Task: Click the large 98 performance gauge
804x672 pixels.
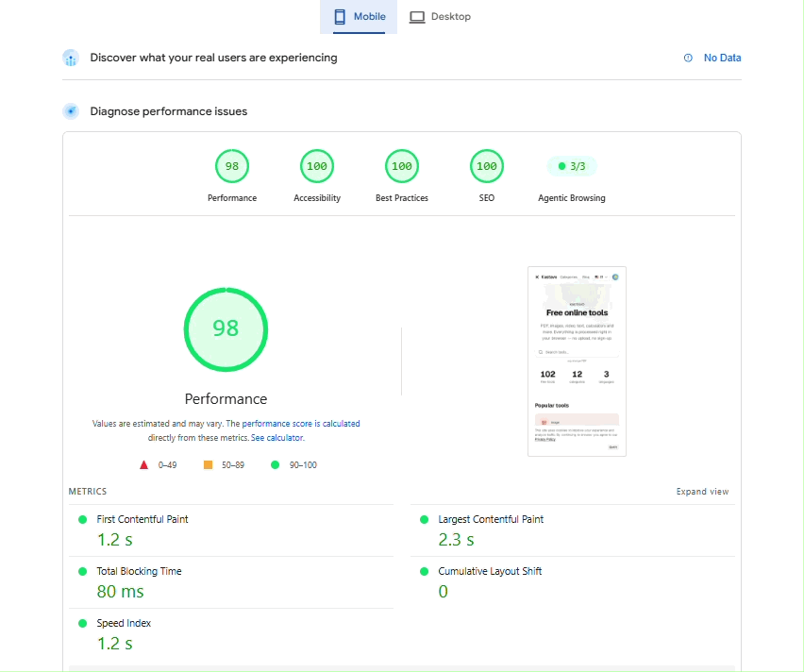Action: coord(226,329)
